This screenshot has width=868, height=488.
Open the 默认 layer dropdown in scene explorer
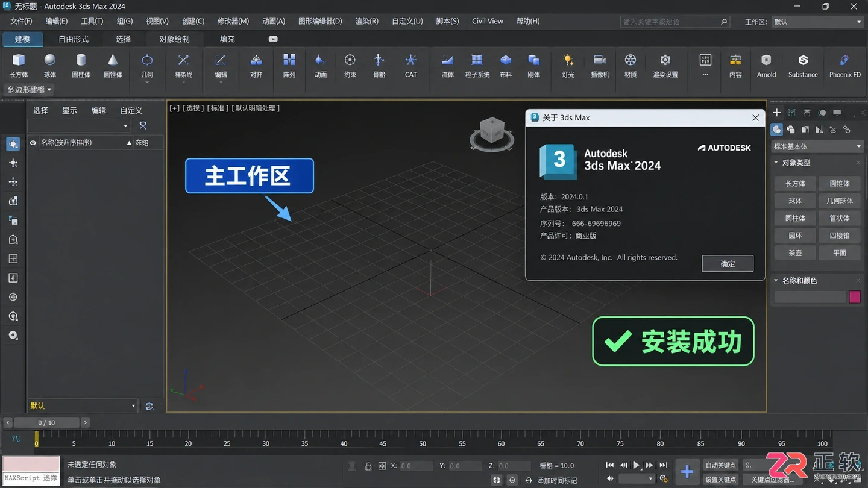click(x=83, y=405)
